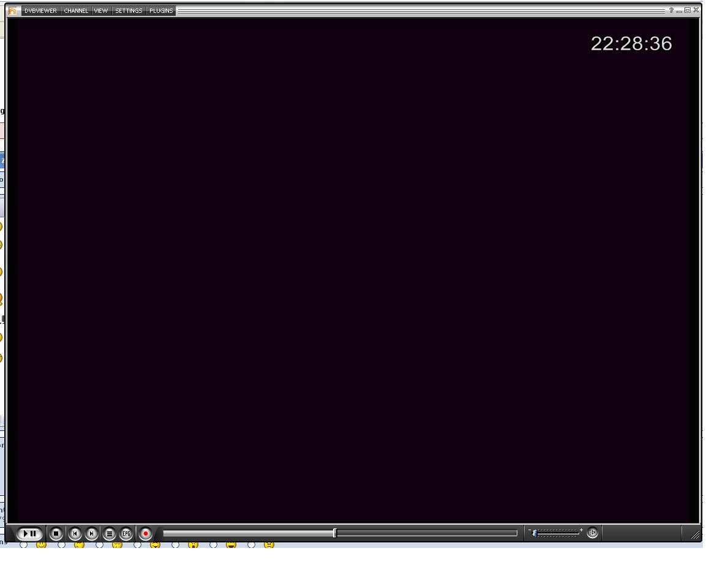Click the seek bar handle

(335, 533)
